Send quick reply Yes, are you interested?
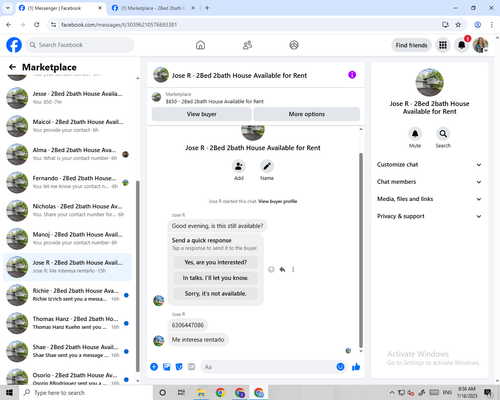The height and width of the screenshot is (400, 500). tap(216, 262)
